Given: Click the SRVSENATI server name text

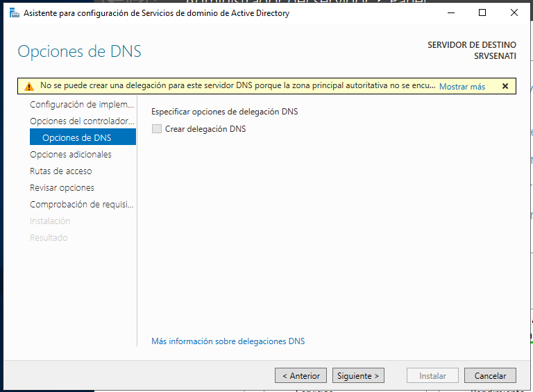Looking at the screenshot, I should [x=495, y=56].
